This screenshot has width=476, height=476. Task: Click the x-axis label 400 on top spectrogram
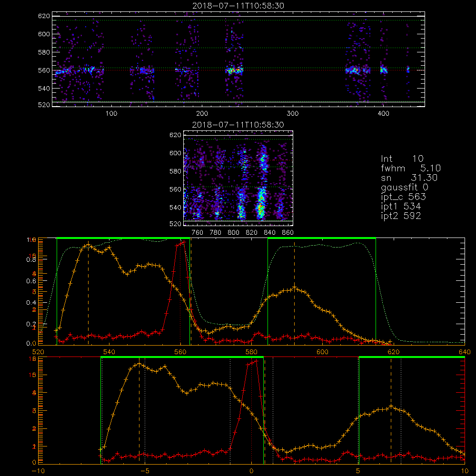pyautogui.click(x=383, y=114)
